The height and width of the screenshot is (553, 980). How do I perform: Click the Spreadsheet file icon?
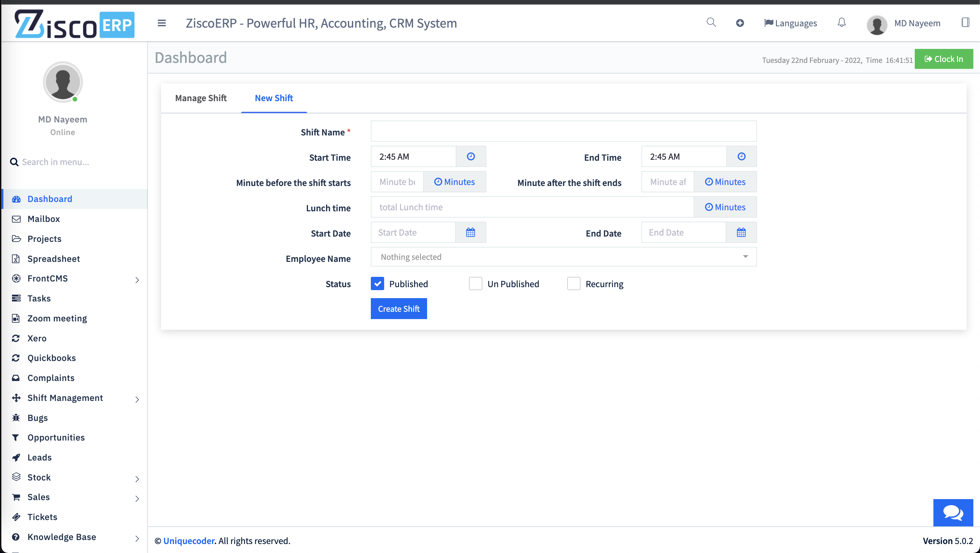click(x=16, y=259)
